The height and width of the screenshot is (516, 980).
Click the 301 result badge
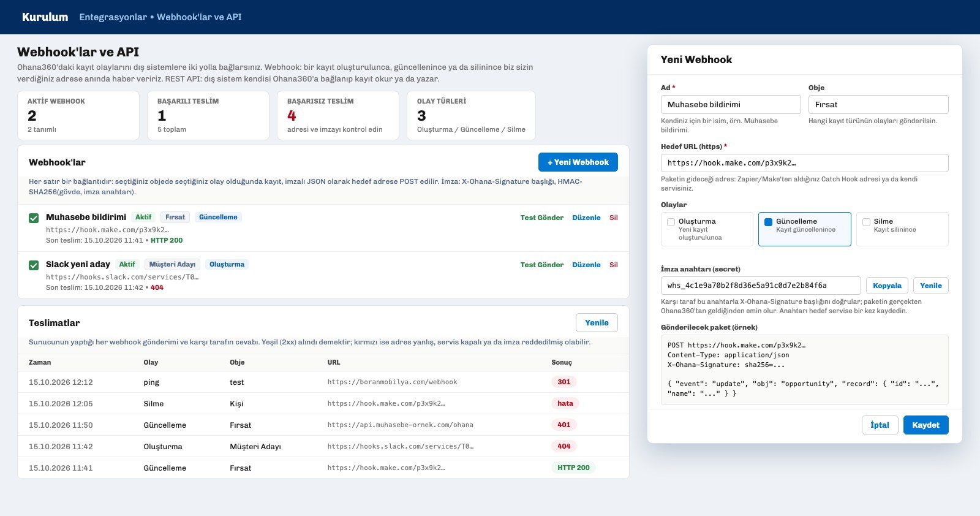pyautogui.click(x=564, y=382)
